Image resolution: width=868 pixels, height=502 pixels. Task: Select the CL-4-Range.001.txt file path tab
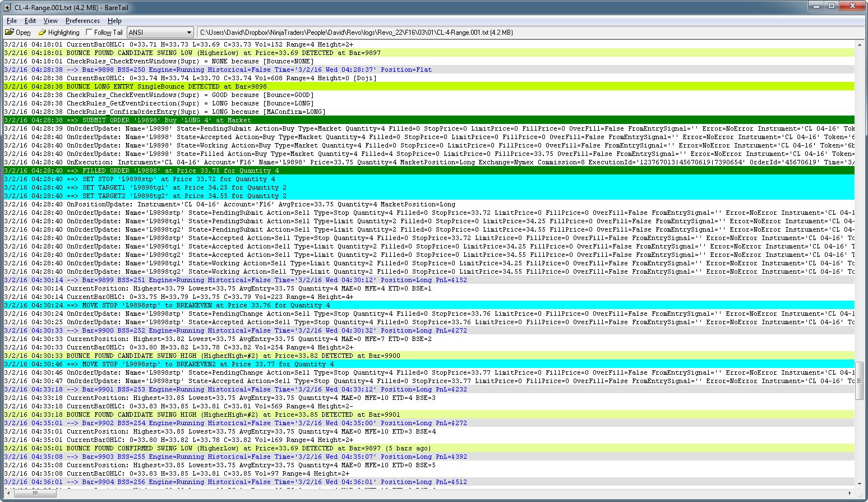[356, 33]
